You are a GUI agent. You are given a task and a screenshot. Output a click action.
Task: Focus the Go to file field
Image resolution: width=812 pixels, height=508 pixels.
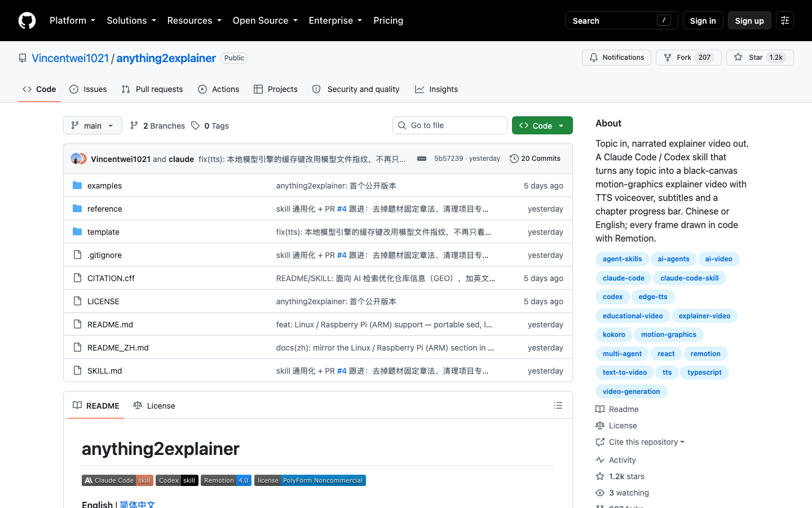point(450,125)
